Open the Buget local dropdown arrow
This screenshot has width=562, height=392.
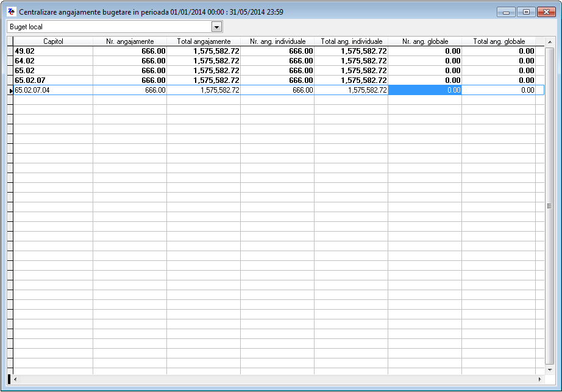pos(216,27)
